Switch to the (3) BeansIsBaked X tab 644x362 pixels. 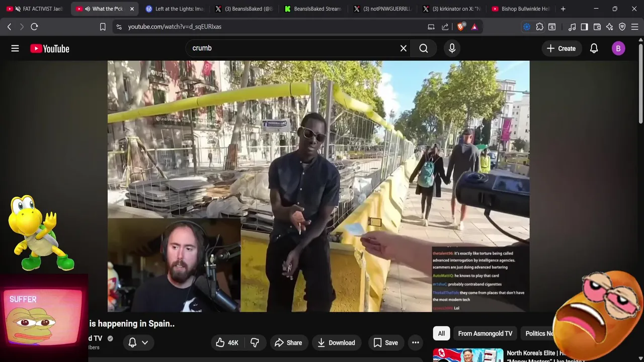pyautogui.click(x=244, y=9)
